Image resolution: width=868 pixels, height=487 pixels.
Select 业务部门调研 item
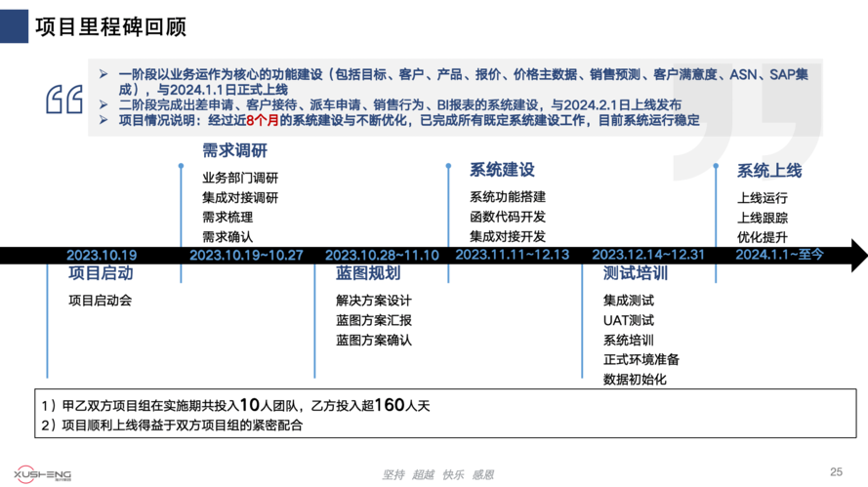240,178
